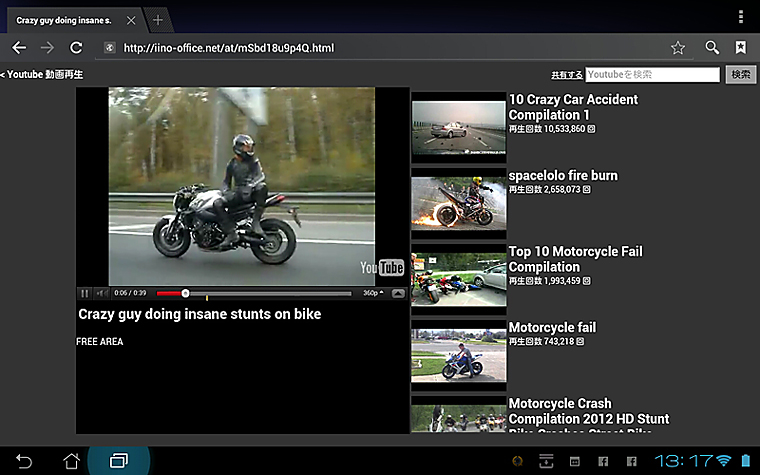The width and height of the screenshot is (760, 475).
Task: Click the 検索 search button
Action: [x=741, y=74]
